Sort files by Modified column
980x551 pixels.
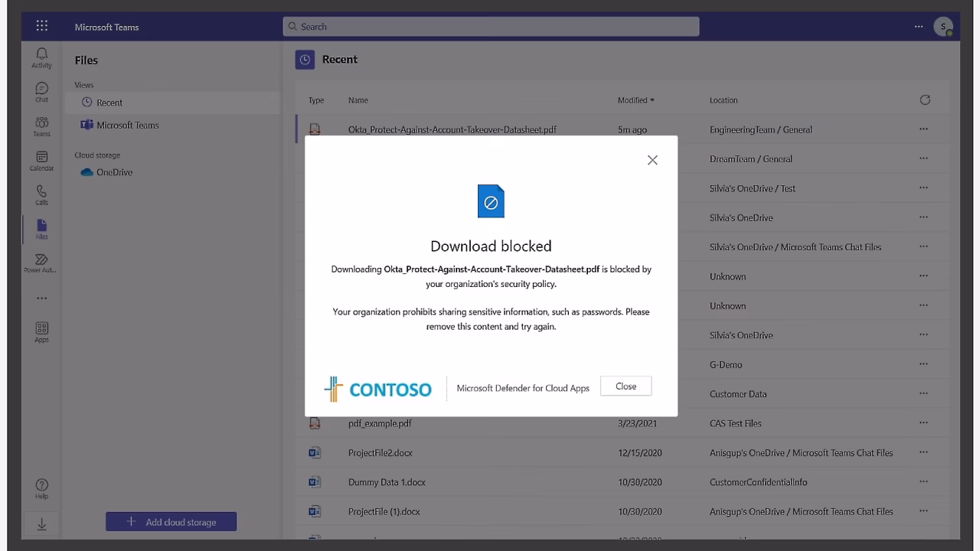pos(635,100)
